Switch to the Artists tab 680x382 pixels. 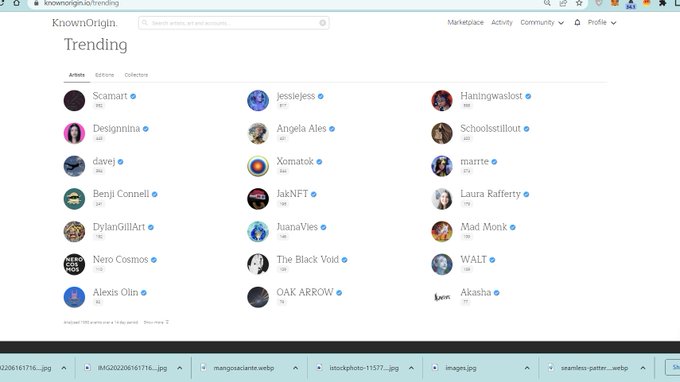77,75
